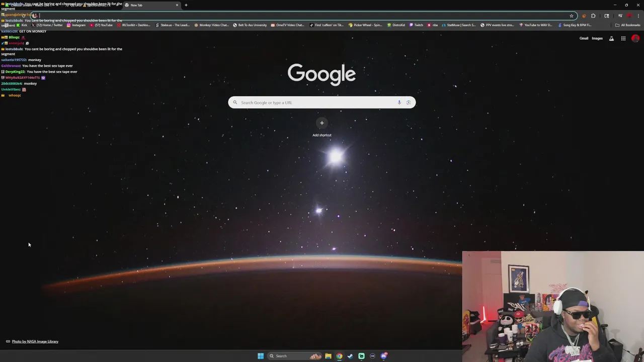The image size is (644, 362).
Task: Open the Song Key & BPM Finder bookmark
Action: pyautogui.click(x=575, y=25)
